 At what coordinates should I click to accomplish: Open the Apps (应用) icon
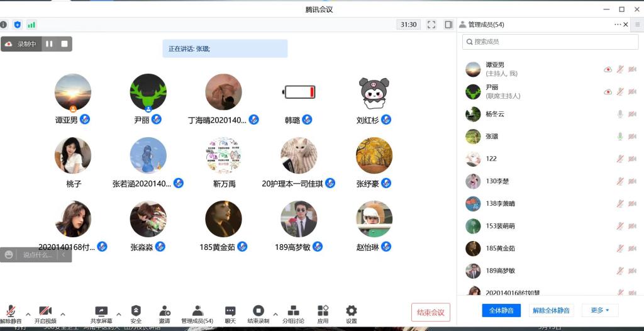pos(323,311)
